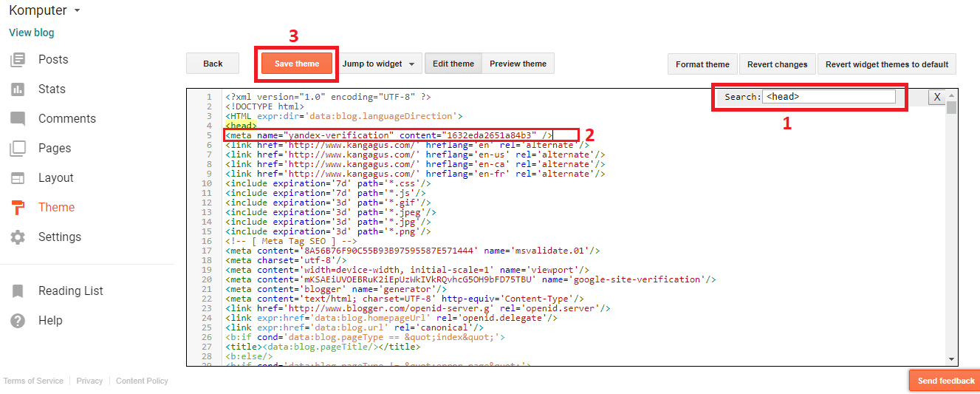980x394 pixels.
Task: Click Revert changes button
Action: pos(777,64)
